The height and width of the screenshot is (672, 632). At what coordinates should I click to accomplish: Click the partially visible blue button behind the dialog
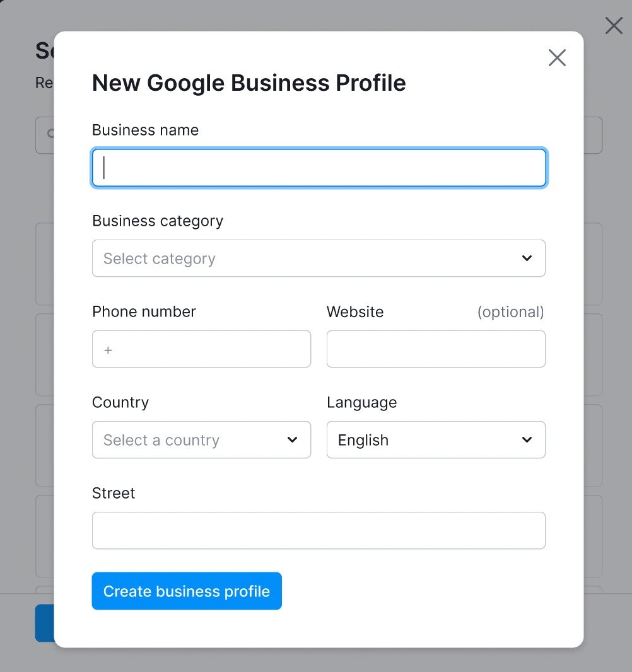[44, 622]
